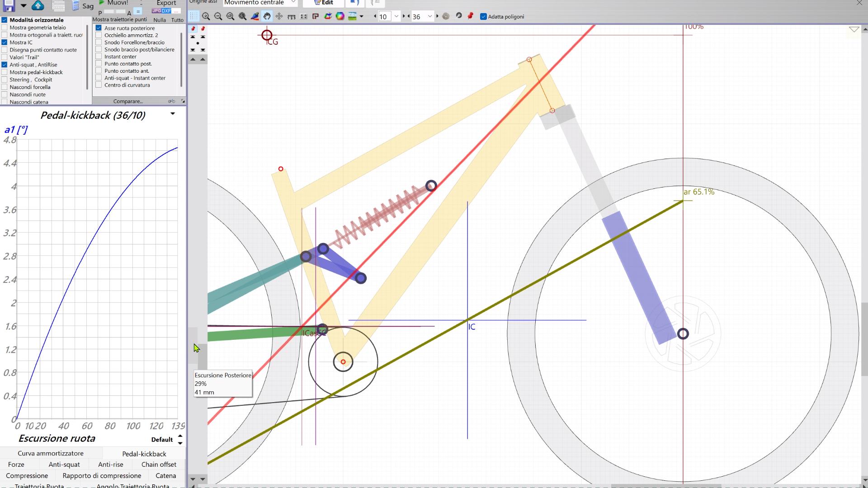868x488 pixels.
Task: Click the red P-shaped icon
Action: coord(316,16)
